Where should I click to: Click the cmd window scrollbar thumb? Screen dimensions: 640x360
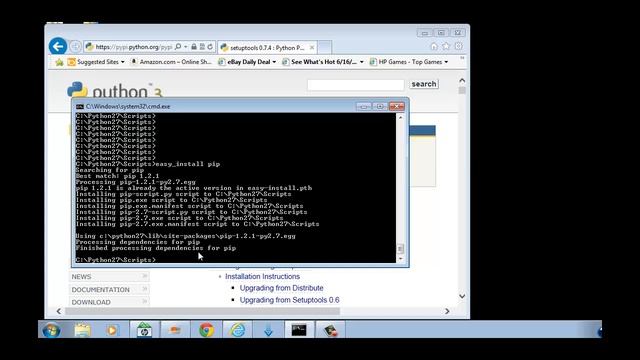tap(400, 249)
